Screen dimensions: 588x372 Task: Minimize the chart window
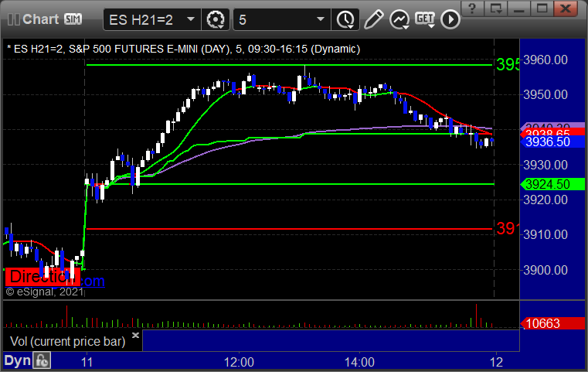pyautogui.click(x=518, y=8)
